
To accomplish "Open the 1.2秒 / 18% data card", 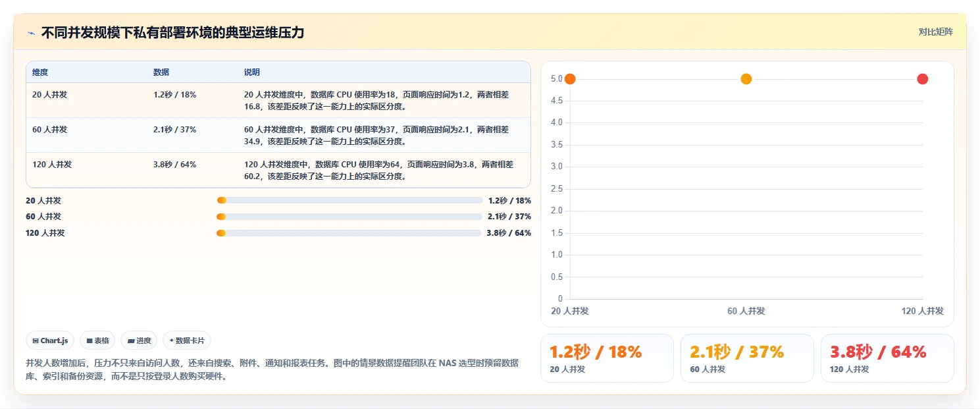I will 607,358.
